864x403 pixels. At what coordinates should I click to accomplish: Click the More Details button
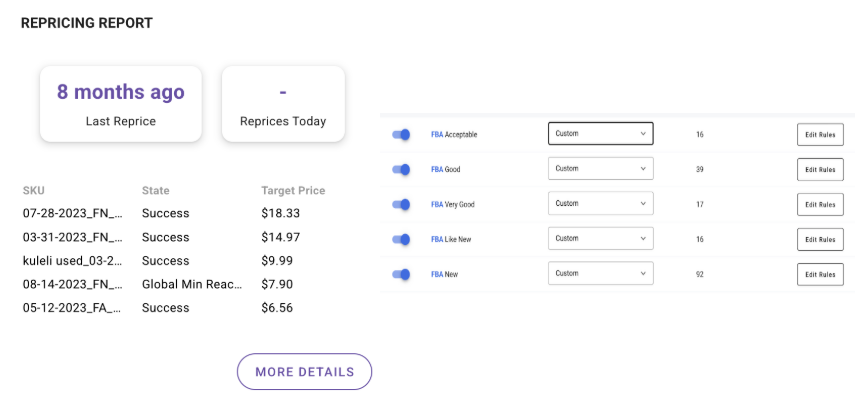coord(304,372)
